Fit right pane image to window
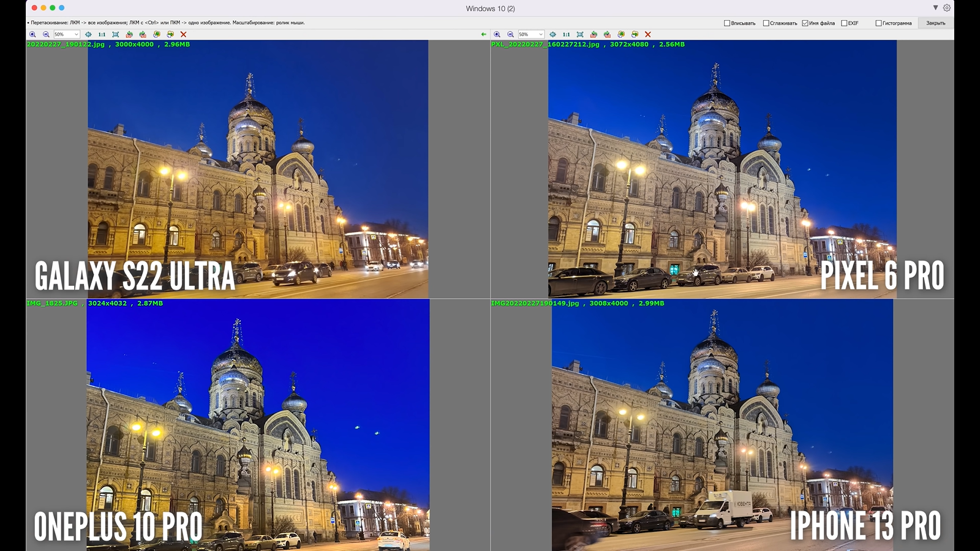The image size is (980, 551). tap(580, 34)
